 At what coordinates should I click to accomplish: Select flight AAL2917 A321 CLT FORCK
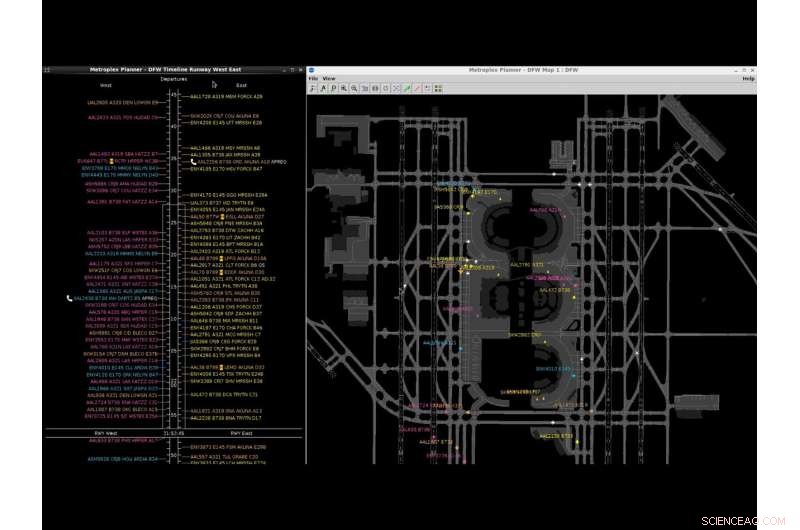click(227, 265)
